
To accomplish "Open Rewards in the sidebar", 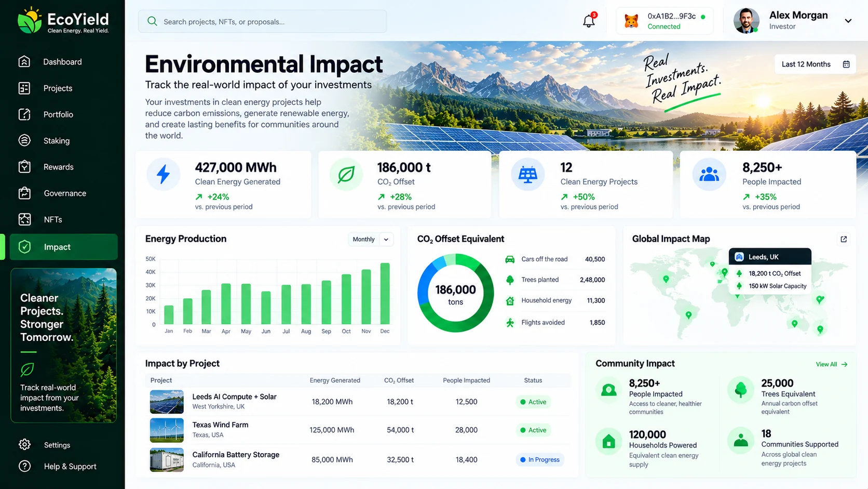I will [62, 167].
